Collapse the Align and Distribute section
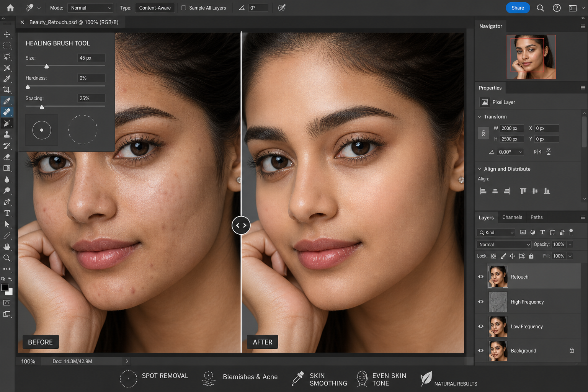This screenshot has height=392, width=588. coord(479,169)
